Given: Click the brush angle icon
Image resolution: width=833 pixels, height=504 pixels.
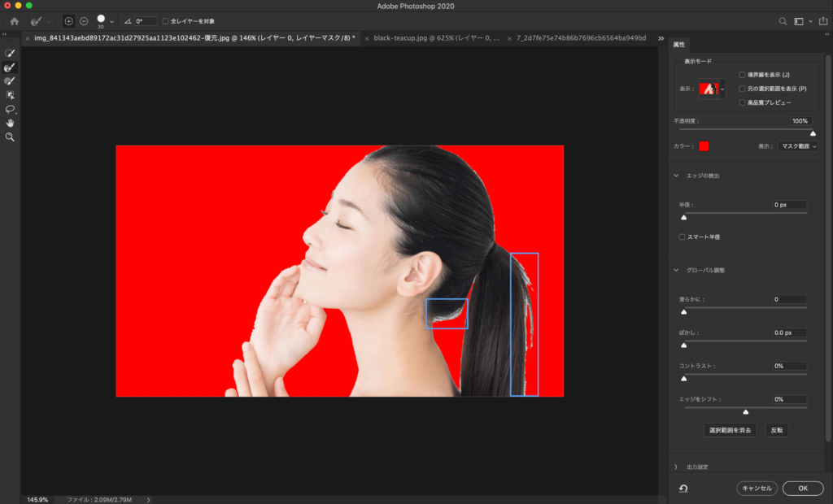Looking at the screenshot, I should click(128, 21).
